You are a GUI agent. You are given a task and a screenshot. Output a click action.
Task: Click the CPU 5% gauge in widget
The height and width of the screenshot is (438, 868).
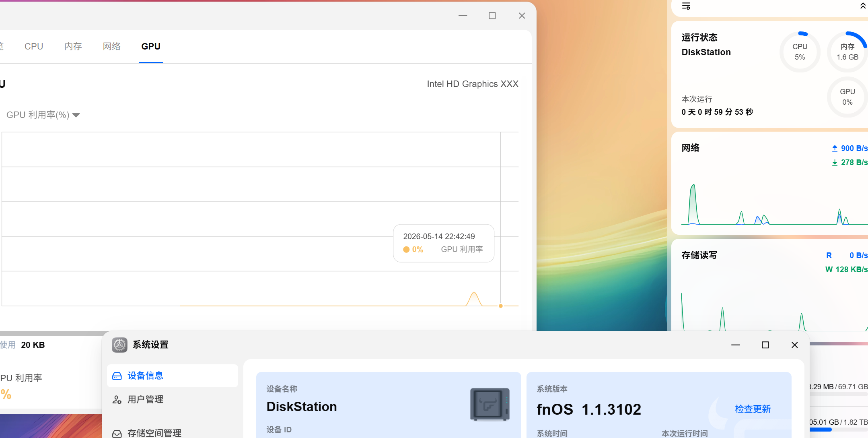[800, 52]
